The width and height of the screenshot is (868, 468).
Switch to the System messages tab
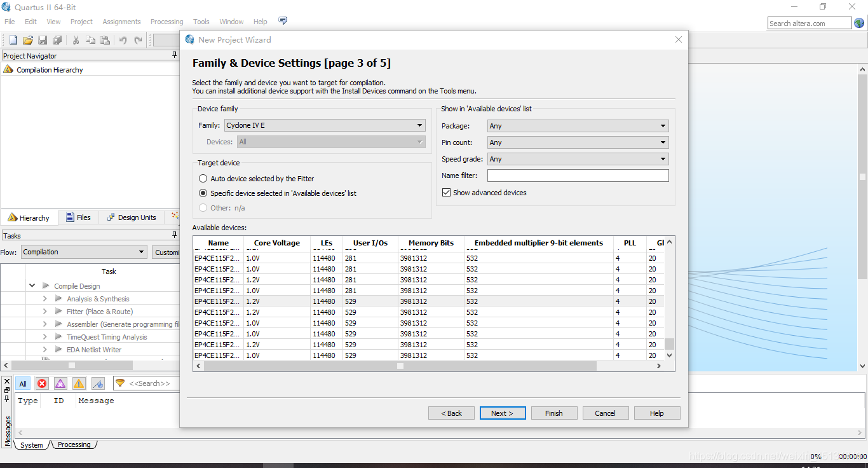pyautogui.click(x=31, y=444)
